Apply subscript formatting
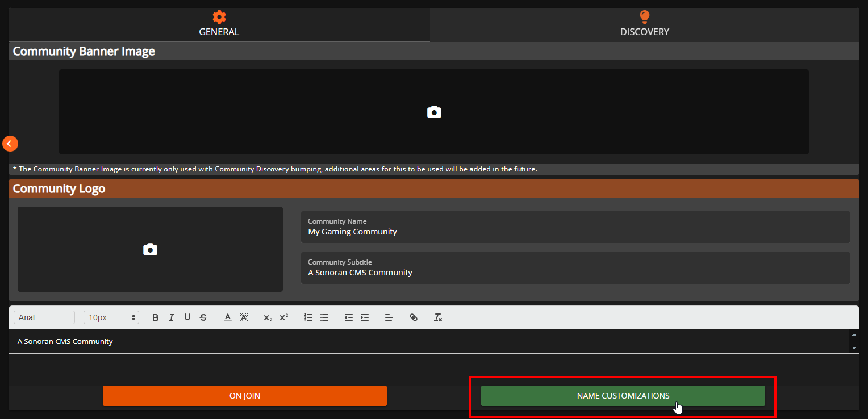This screenshot has width=868, height=419. 268,317
